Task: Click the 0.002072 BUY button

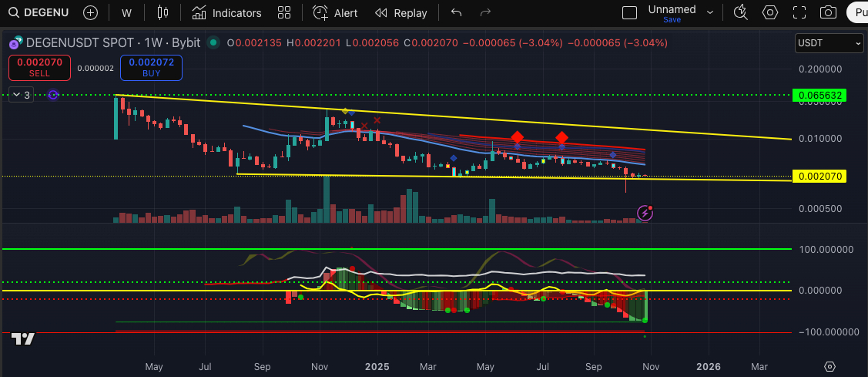Action: point(151,68)
